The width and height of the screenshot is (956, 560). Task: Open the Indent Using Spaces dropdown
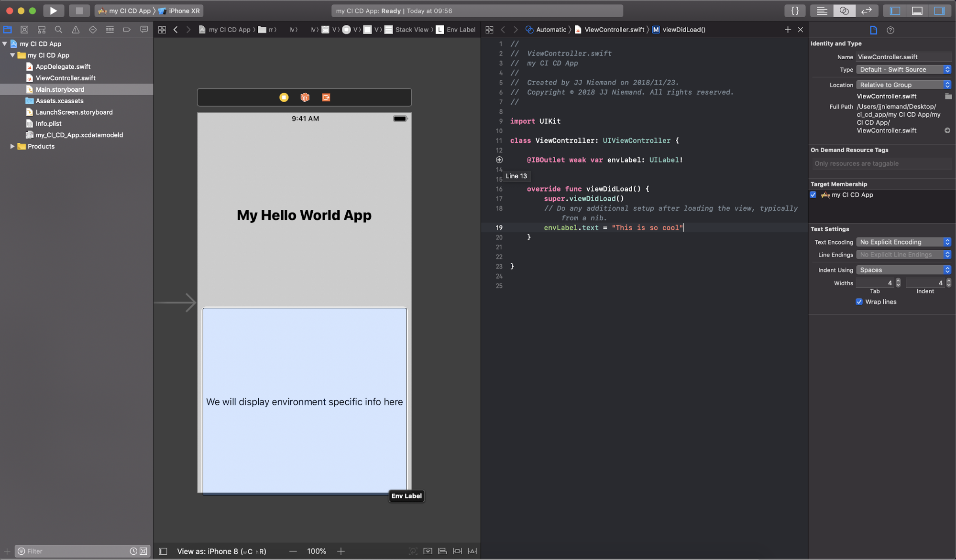pos(903,270)
